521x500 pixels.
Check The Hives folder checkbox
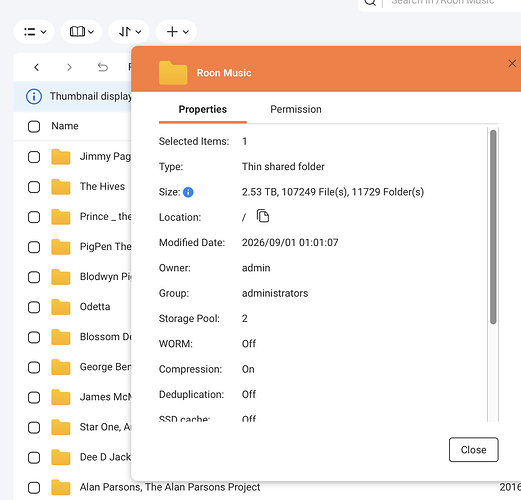(34, 187)
